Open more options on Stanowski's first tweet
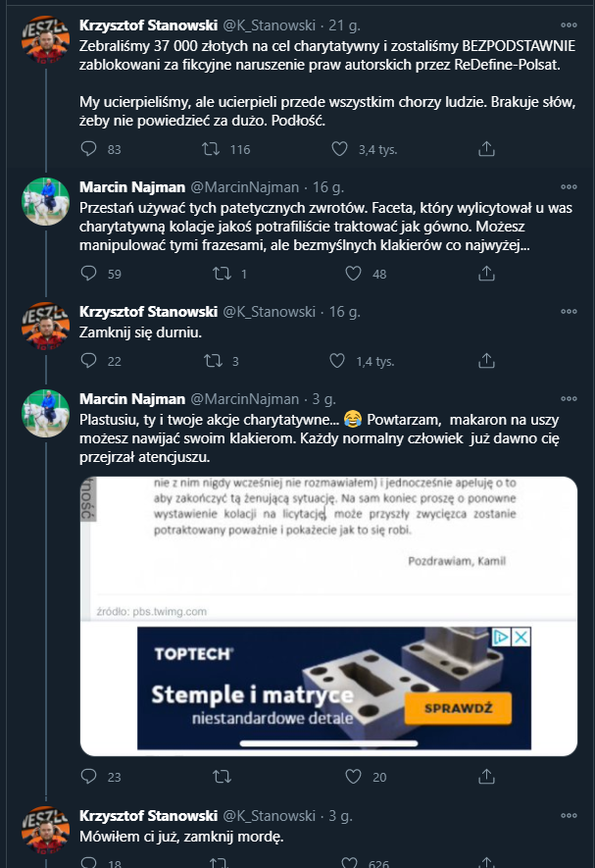This screenshot has width=595, height=868. (569, 24)
